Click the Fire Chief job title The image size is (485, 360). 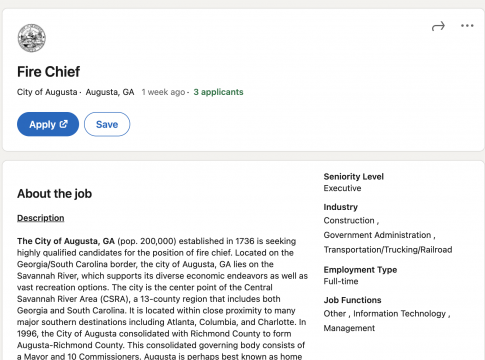tap(49, 72)
